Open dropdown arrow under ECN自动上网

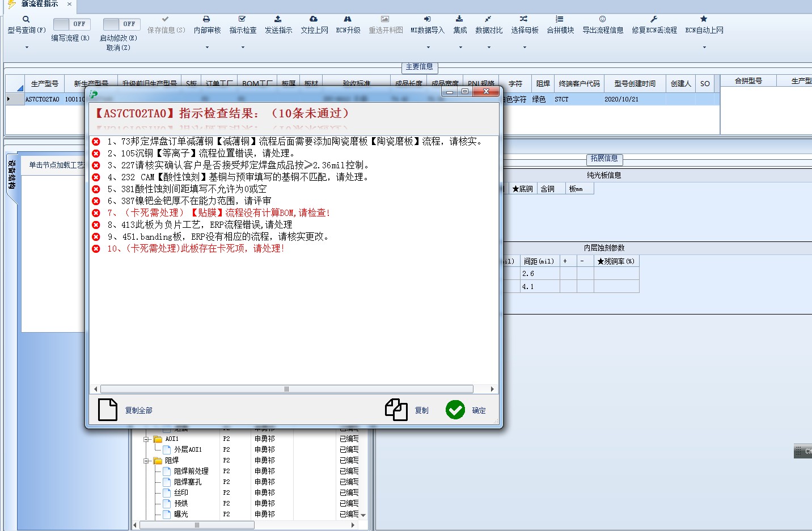pos(704,48)
